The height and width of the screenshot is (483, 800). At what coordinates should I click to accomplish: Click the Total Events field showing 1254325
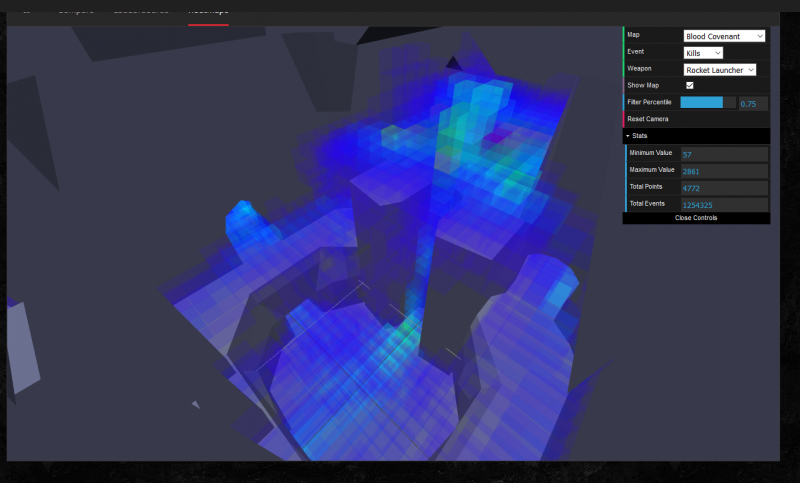[723, 204]
